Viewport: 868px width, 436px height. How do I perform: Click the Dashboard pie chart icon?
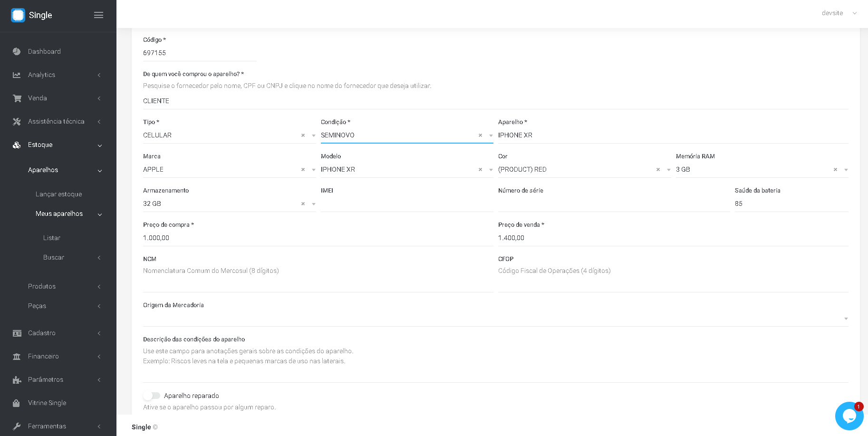click(x=17, y=51)
